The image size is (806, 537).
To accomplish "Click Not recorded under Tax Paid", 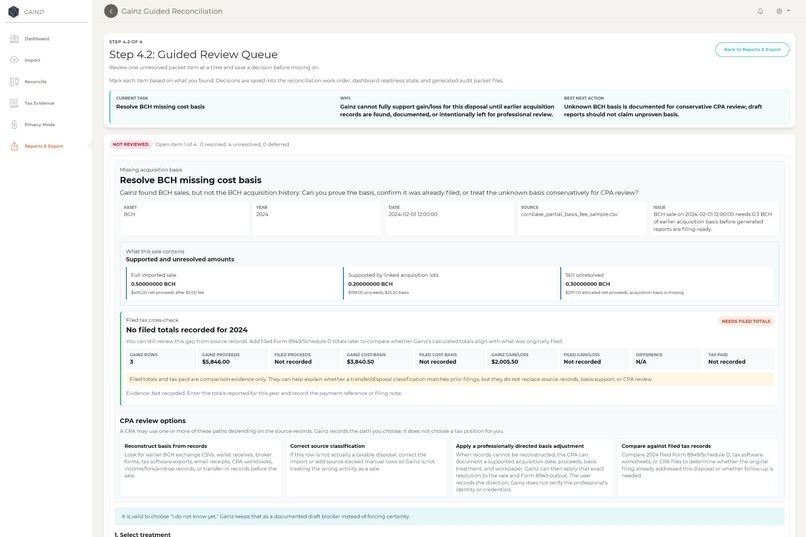I will (x=726, y=362).
